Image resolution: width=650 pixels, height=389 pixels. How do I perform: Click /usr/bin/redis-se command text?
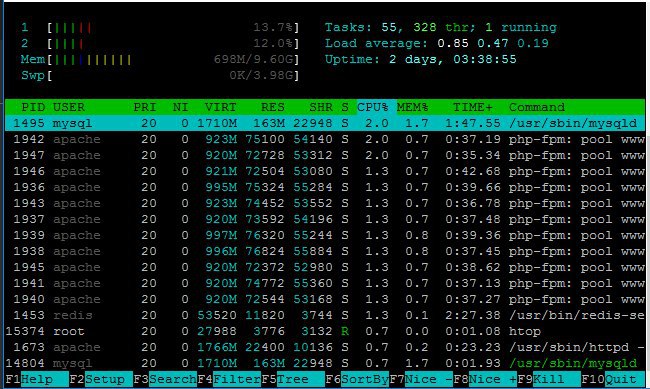(577, 315)
